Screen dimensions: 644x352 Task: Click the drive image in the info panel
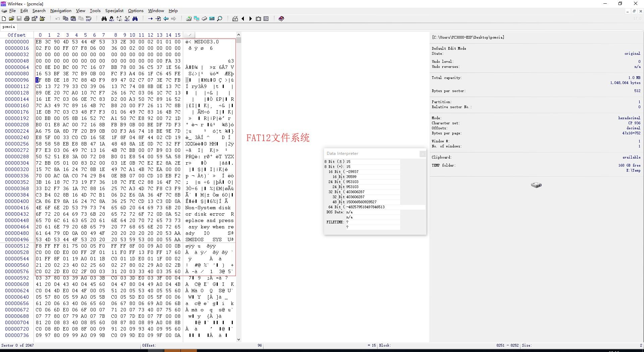tap(536, 185)
